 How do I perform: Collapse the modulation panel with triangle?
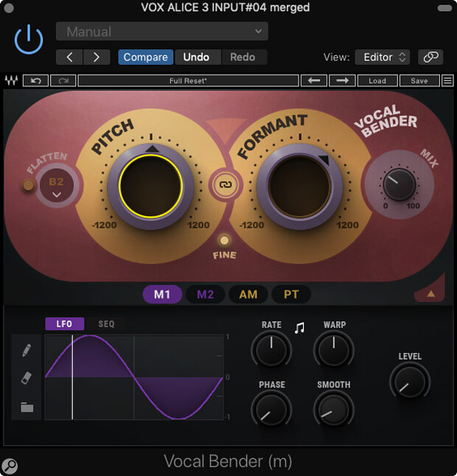coord(431,293)
